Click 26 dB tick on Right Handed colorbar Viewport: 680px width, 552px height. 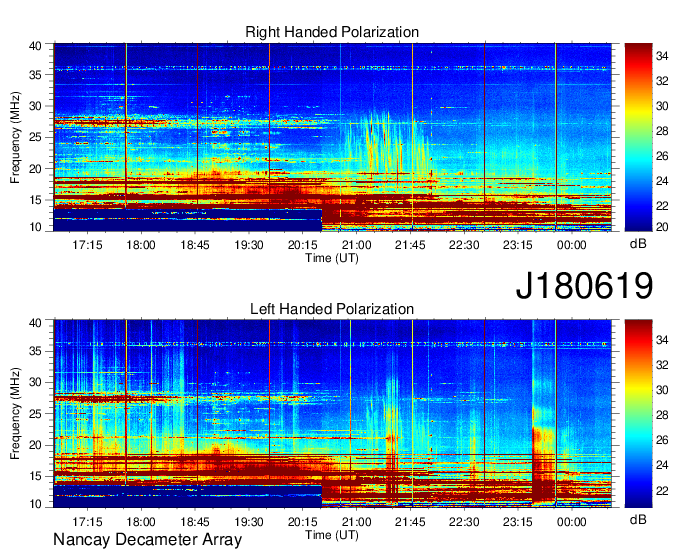coord(662,156)
